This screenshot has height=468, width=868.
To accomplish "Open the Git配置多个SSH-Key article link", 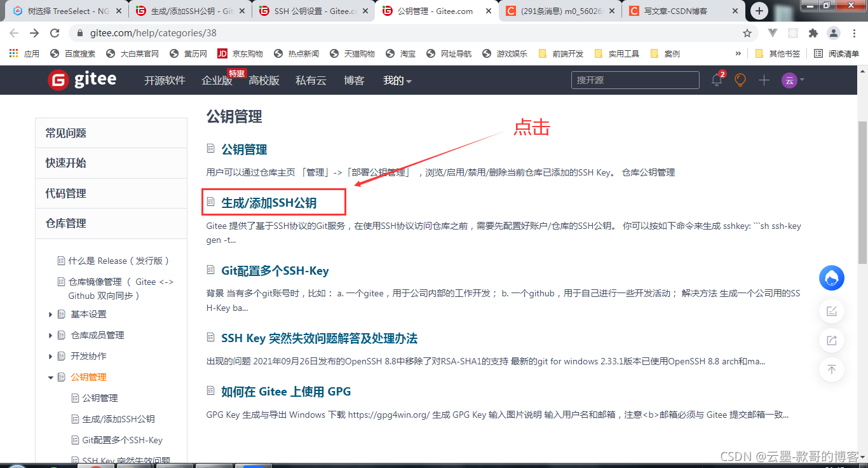I will 275,271.
